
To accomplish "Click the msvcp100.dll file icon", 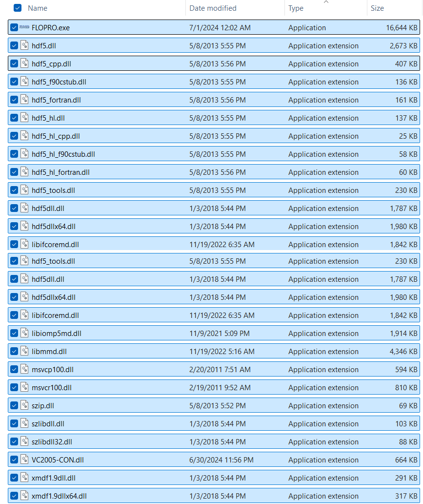I will tap(25, 370).
